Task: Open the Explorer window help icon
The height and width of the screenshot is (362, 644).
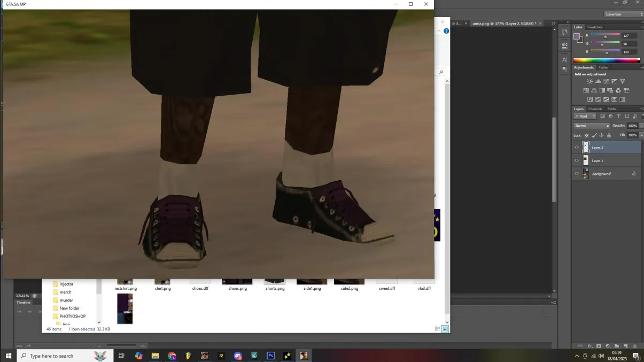Action: pos(446,31)
